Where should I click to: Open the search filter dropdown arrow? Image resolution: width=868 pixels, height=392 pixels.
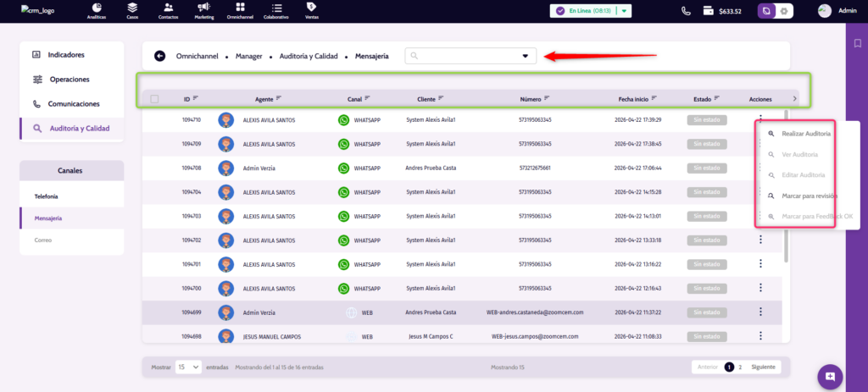coord(525,57)
